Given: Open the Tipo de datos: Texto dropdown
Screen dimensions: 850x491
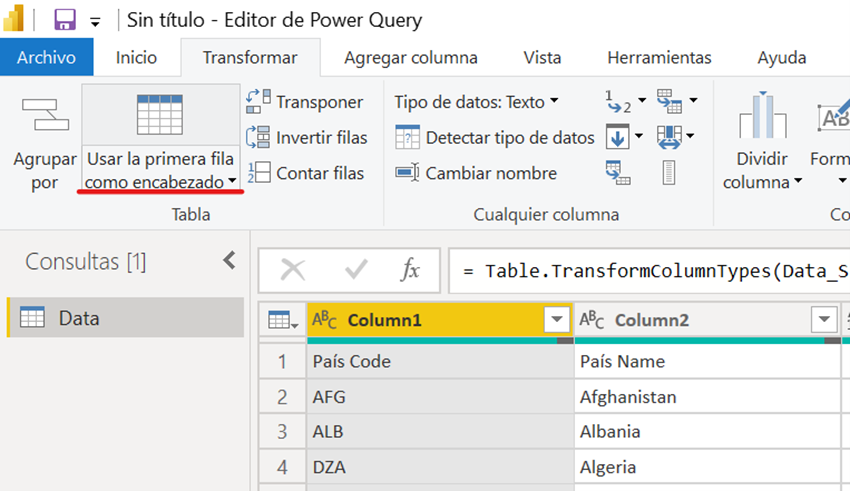Looking at the screenshot, I should coord(476,102).
